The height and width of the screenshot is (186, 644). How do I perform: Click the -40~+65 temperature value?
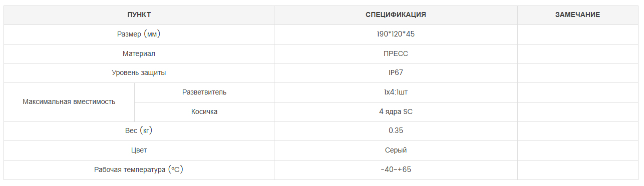pos(396,170)
